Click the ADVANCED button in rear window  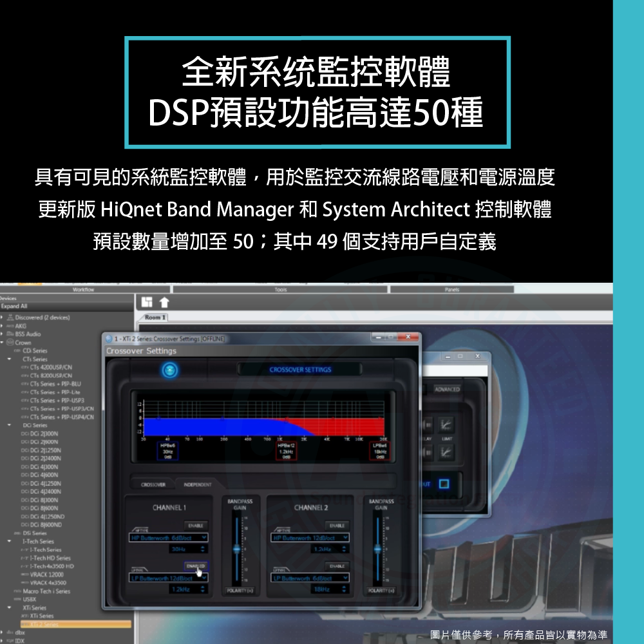click(x=447, y=390)
